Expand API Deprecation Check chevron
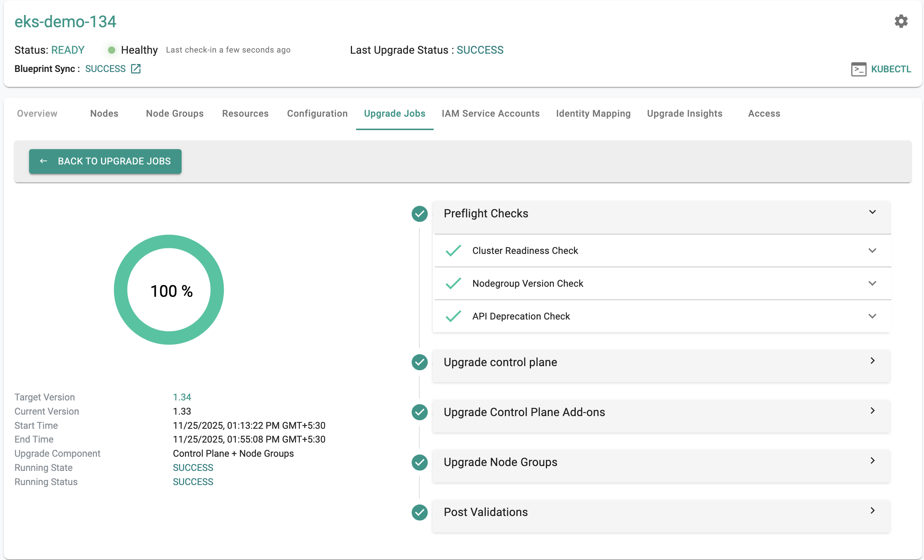 click(872, 317)
